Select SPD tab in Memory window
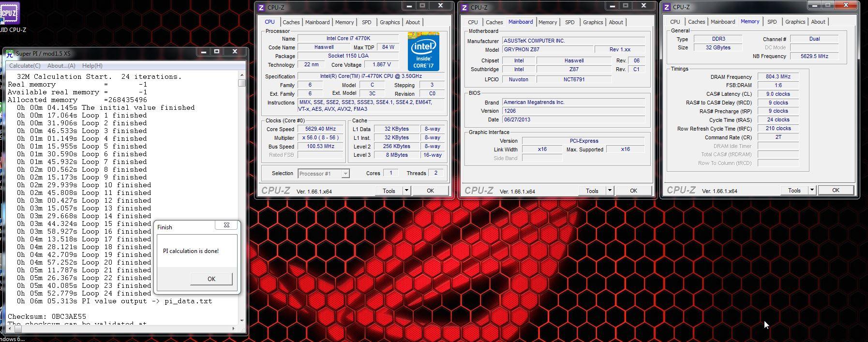Screen dimensions: 868x342 click(x=772, y=22)
